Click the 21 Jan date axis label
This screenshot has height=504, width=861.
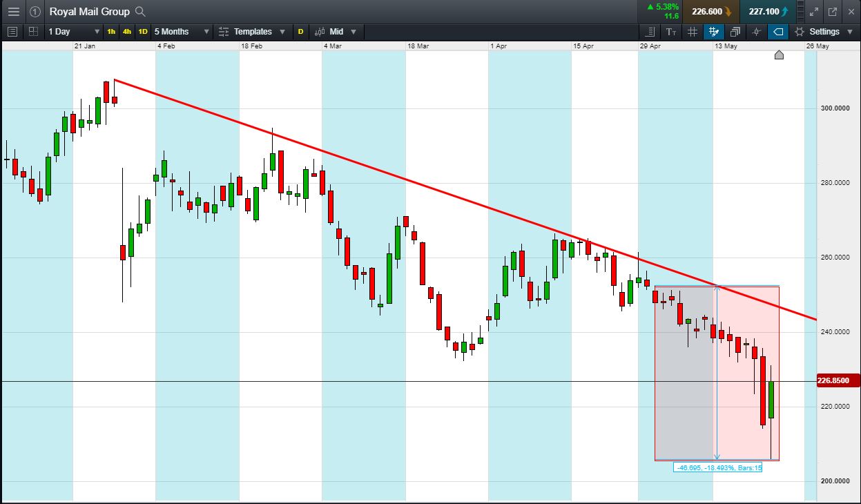85,46
